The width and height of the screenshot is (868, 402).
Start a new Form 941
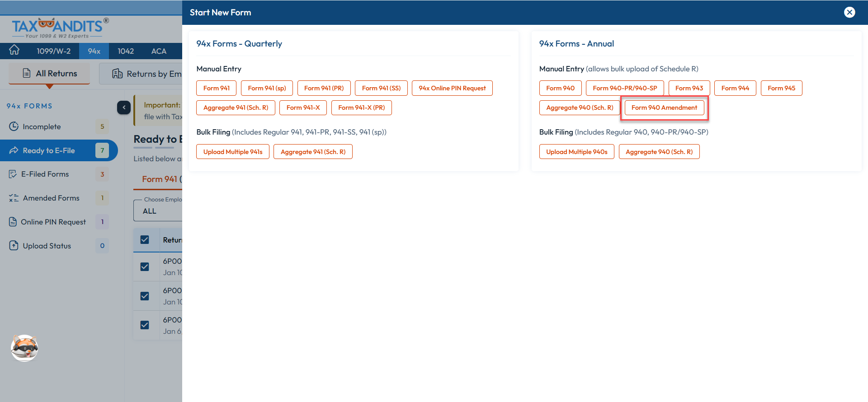click(217, 88)
